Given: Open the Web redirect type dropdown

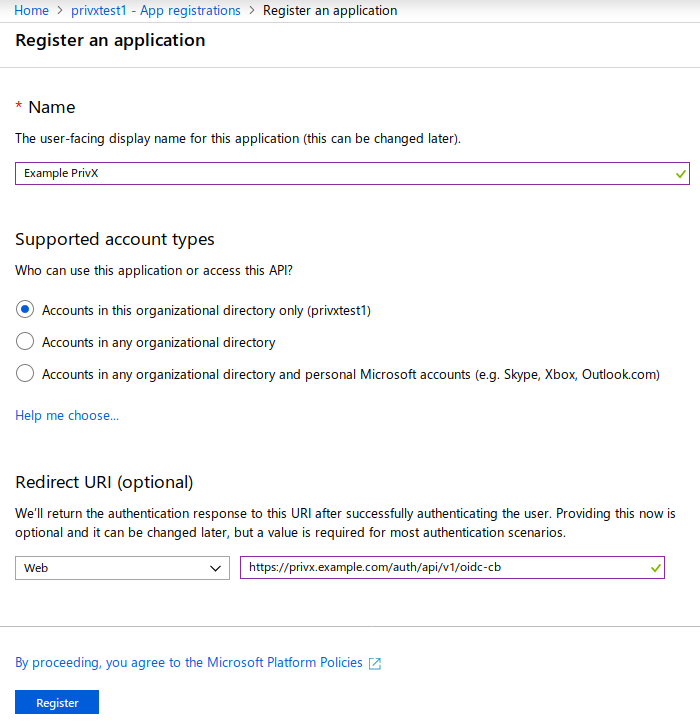Looking at the screenshot, I should coord(122,568).
